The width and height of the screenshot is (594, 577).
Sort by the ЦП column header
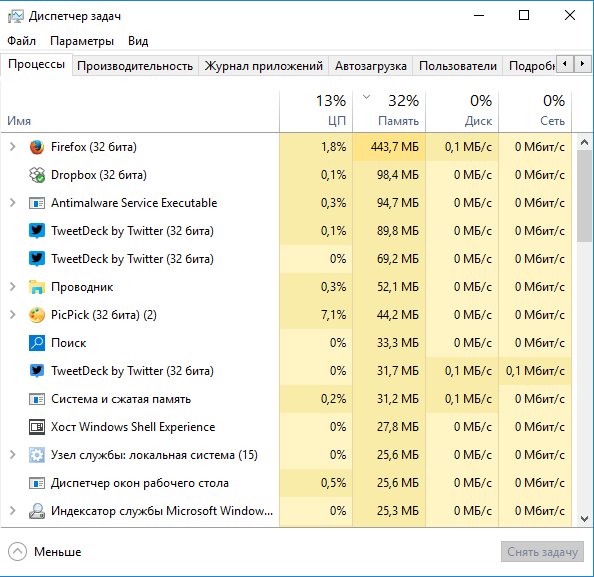(316, 111)
